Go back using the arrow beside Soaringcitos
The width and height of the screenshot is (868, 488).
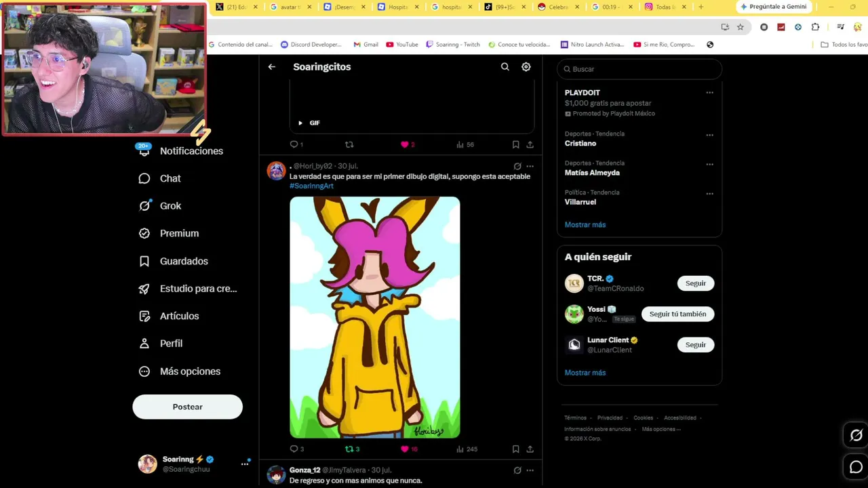coord(272,67)
